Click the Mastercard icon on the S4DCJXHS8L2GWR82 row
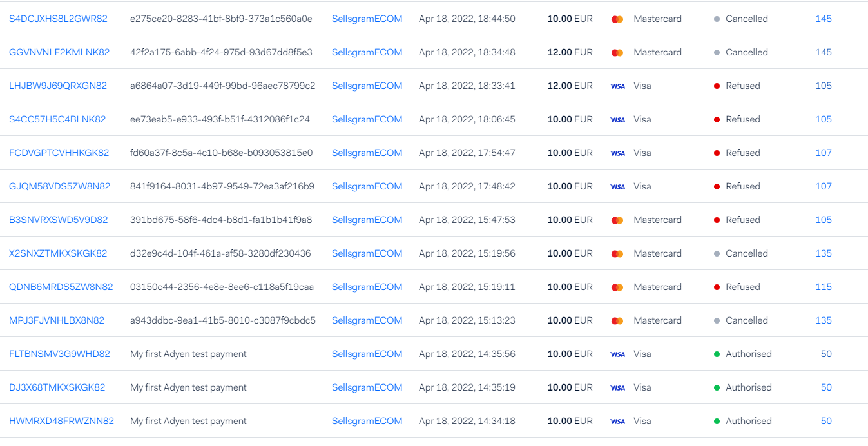This screenshot has width=868, height=446. [x=617, y=19]
